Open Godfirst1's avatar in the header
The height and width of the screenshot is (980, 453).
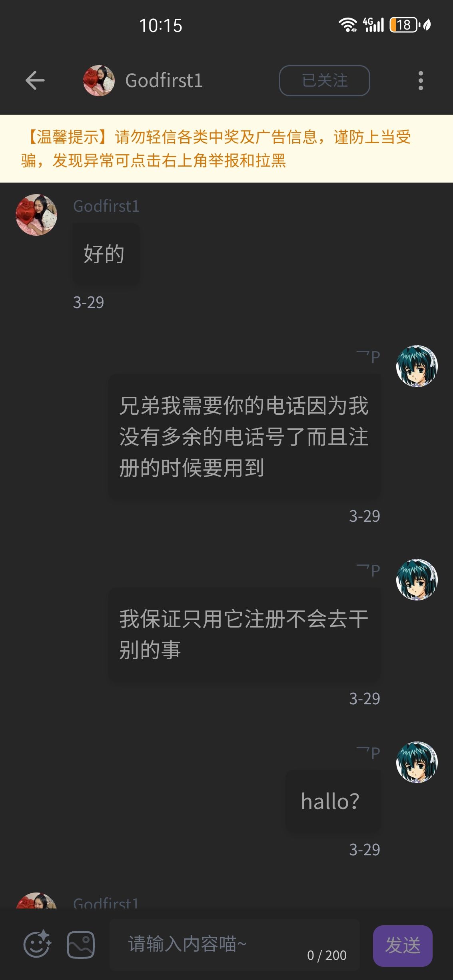(99, 81)
